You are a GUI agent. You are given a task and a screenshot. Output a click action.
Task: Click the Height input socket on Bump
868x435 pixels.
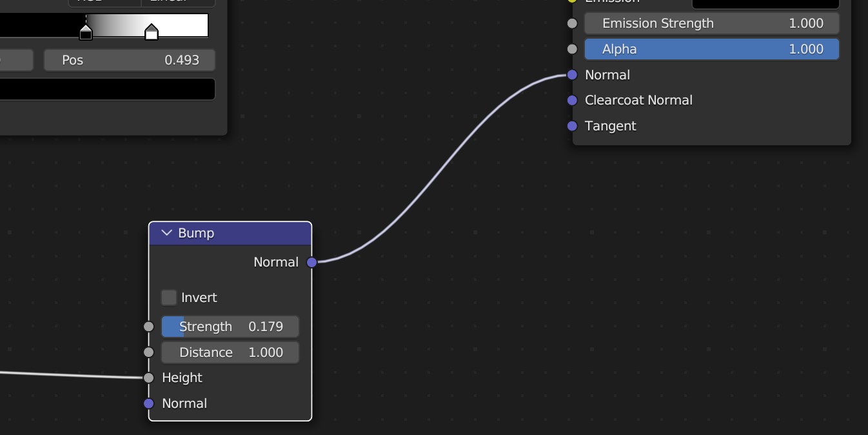point(149,378)
